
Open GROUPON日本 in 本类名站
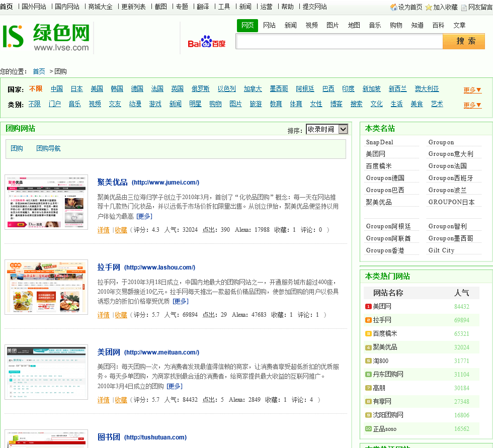[x=451, y=202]
